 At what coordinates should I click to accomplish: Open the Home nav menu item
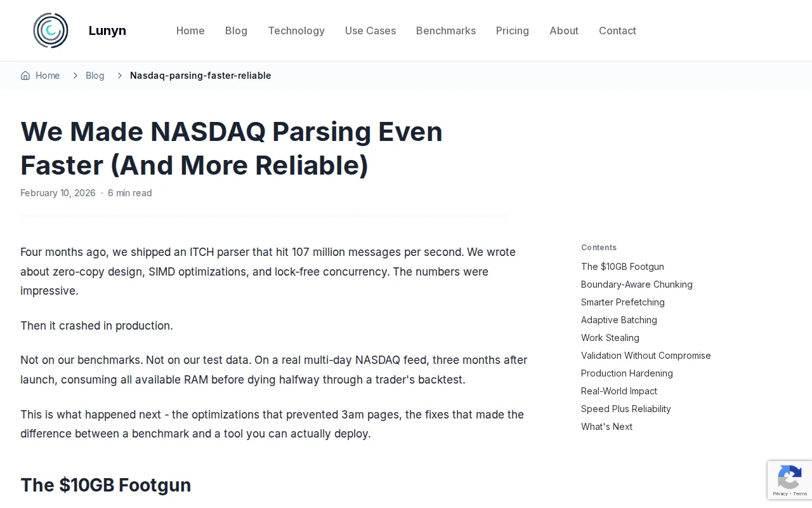tap(190, 30)
